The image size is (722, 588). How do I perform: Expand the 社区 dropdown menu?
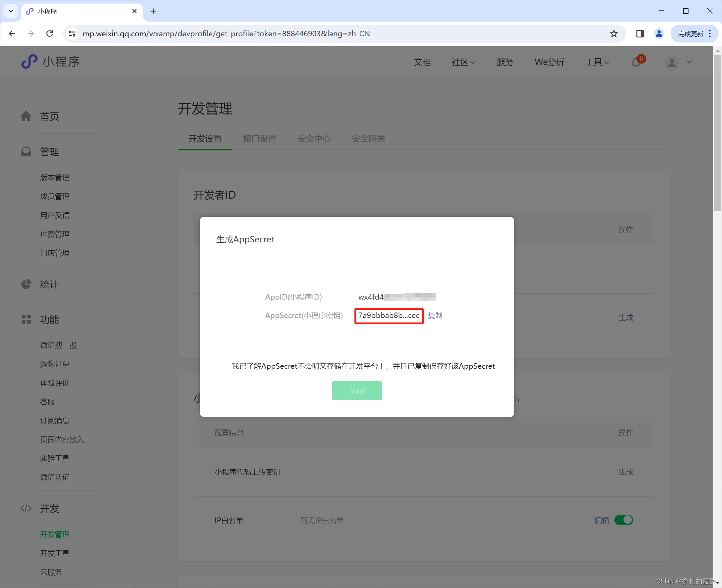pos(463,62)
